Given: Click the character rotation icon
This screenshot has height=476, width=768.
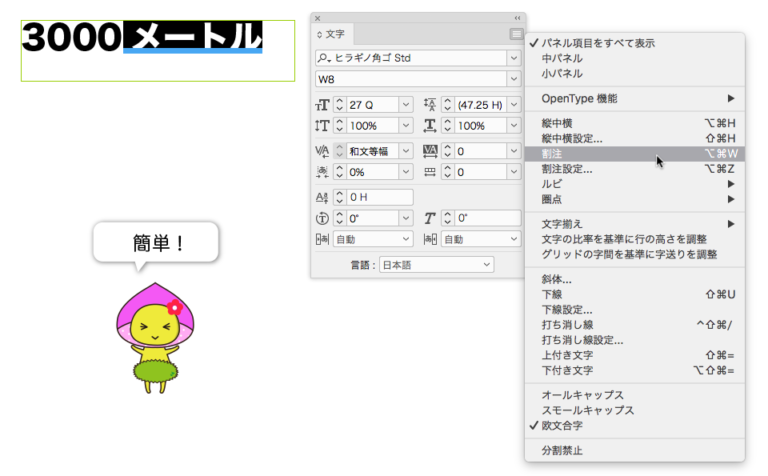Looking at the screenshot, I should 321,218.
